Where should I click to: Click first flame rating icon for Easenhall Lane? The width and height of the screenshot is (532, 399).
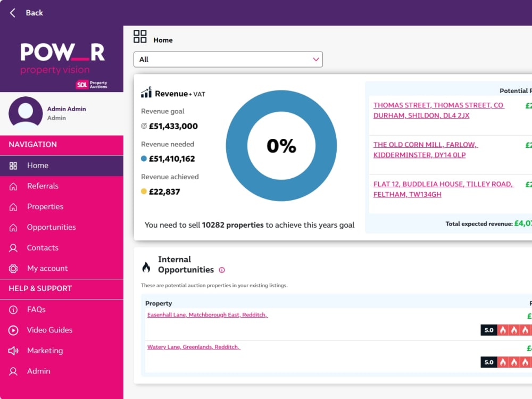503,330
